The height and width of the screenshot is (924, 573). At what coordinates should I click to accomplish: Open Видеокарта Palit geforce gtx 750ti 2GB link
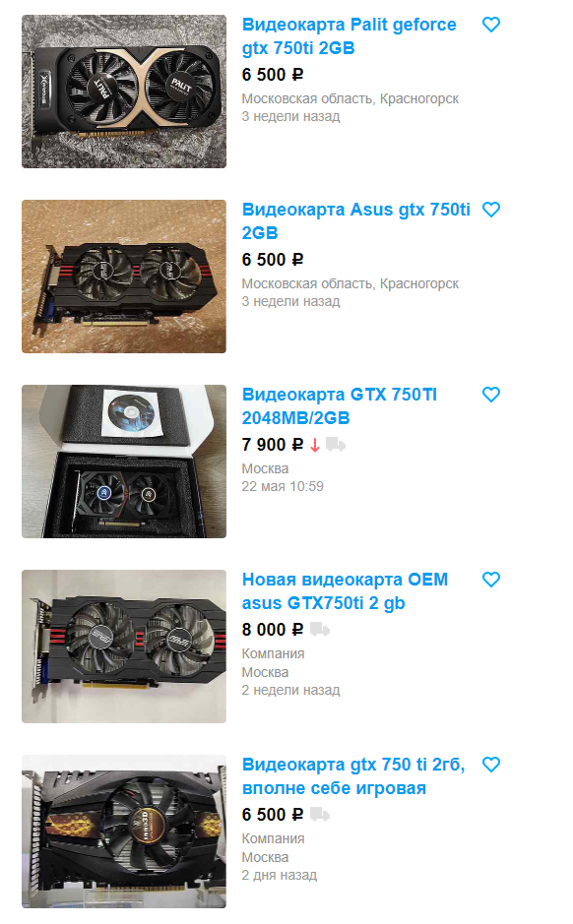349,36
